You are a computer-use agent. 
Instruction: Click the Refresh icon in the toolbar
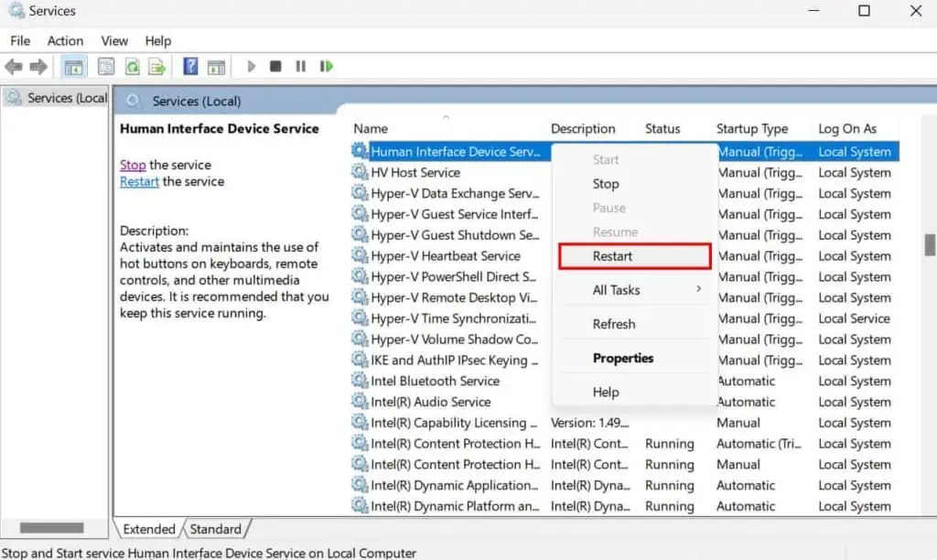[x=131, y=65]
